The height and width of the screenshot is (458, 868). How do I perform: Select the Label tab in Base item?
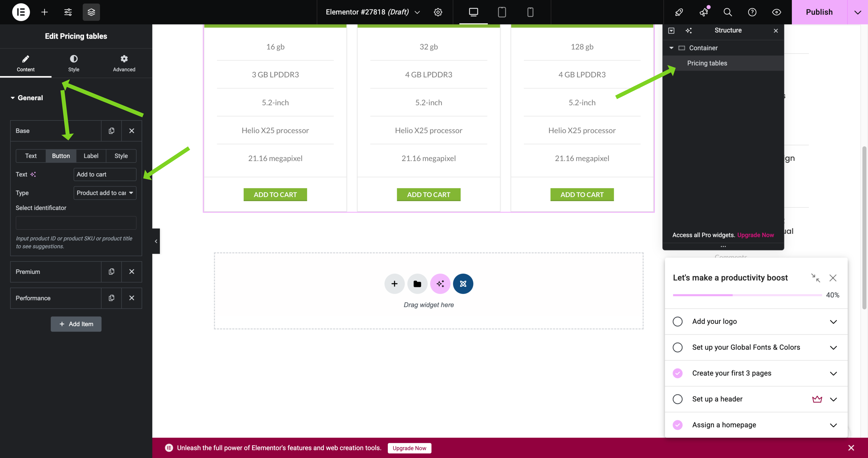coord(91,156)
